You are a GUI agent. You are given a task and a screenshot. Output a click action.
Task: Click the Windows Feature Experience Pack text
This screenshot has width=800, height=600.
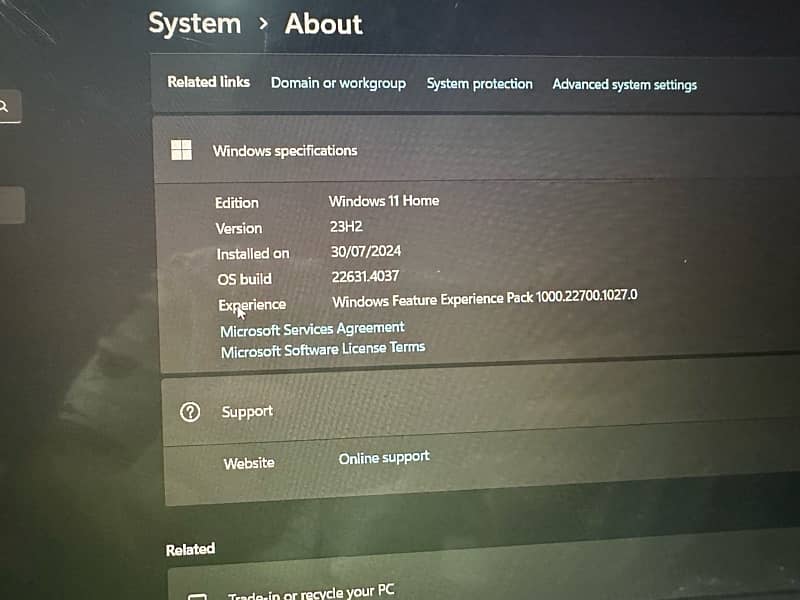click(484, 298)
